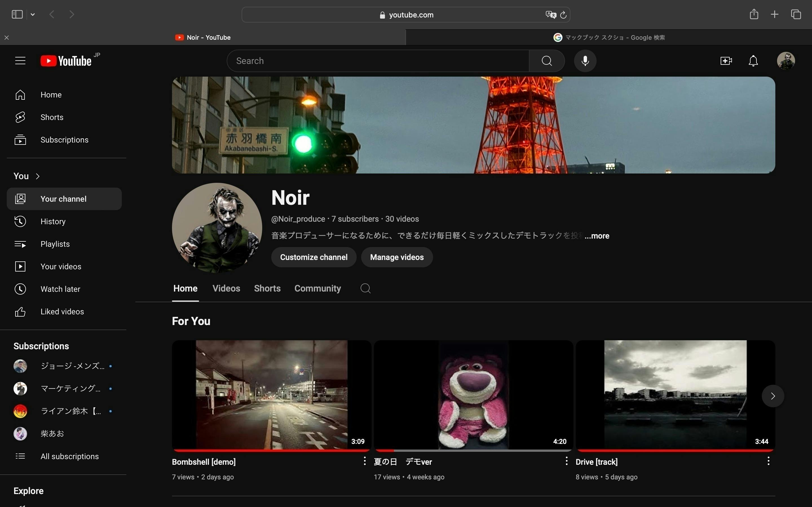
Task: Toggle the Safari sidebar button
Action: 17,14
